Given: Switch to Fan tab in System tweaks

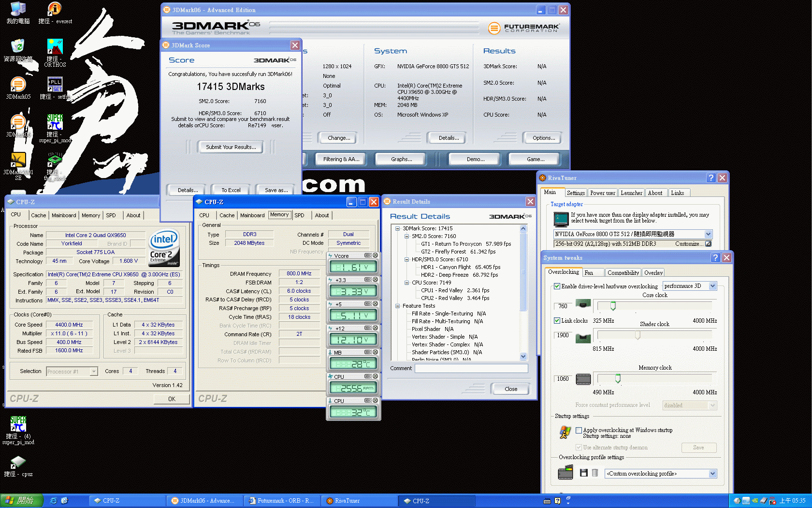Looking at the screenshot, I should click(593, 273).
